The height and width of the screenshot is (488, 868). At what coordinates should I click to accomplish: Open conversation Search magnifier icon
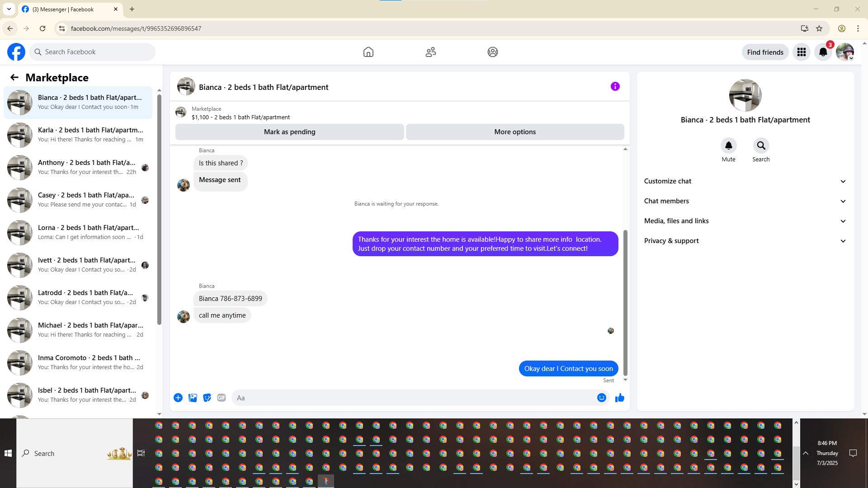tap(761, 145)
